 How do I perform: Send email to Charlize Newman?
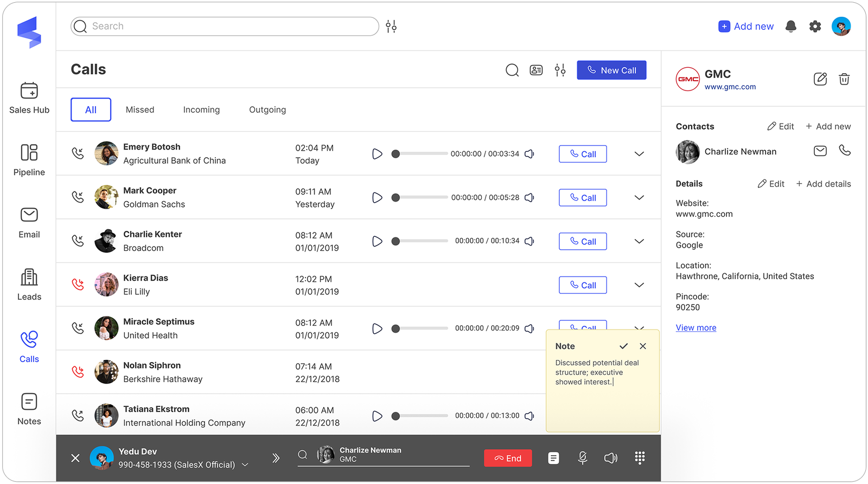point(820,151)
